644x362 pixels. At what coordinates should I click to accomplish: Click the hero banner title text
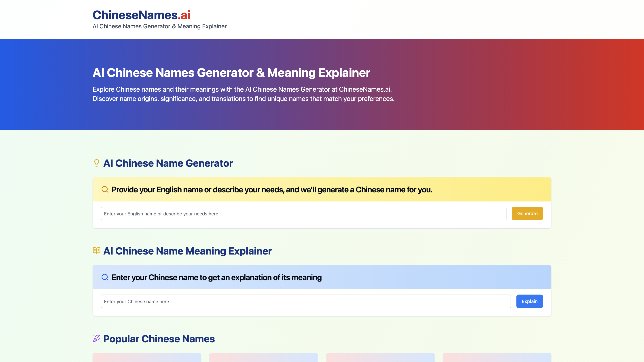pos(231,73)
